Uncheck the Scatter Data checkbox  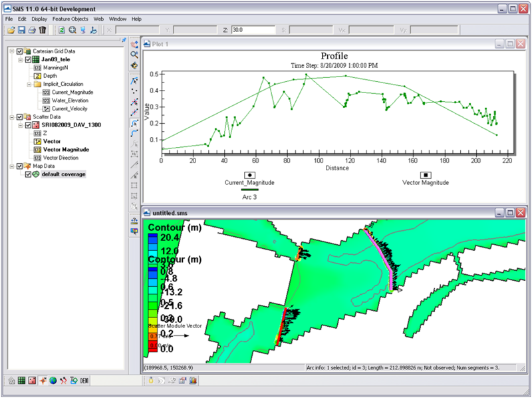(x=20, y=117)
